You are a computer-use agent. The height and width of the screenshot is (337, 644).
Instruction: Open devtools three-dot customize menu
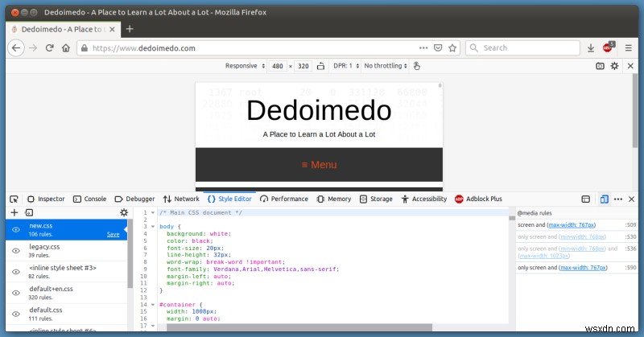click(x=618, y=199)
